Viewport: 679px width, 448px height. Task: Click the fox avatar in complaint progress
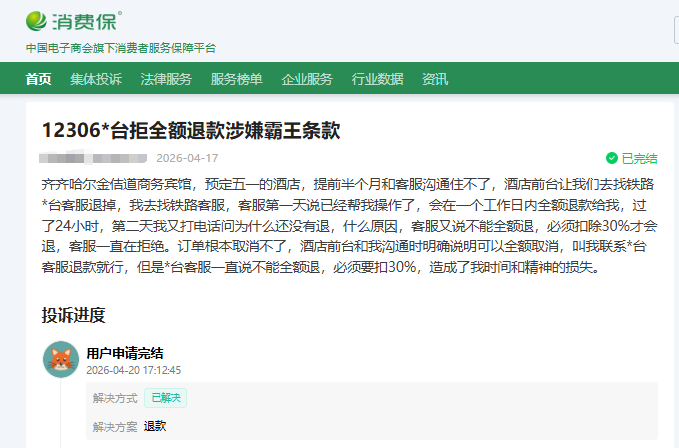point(60,359)
